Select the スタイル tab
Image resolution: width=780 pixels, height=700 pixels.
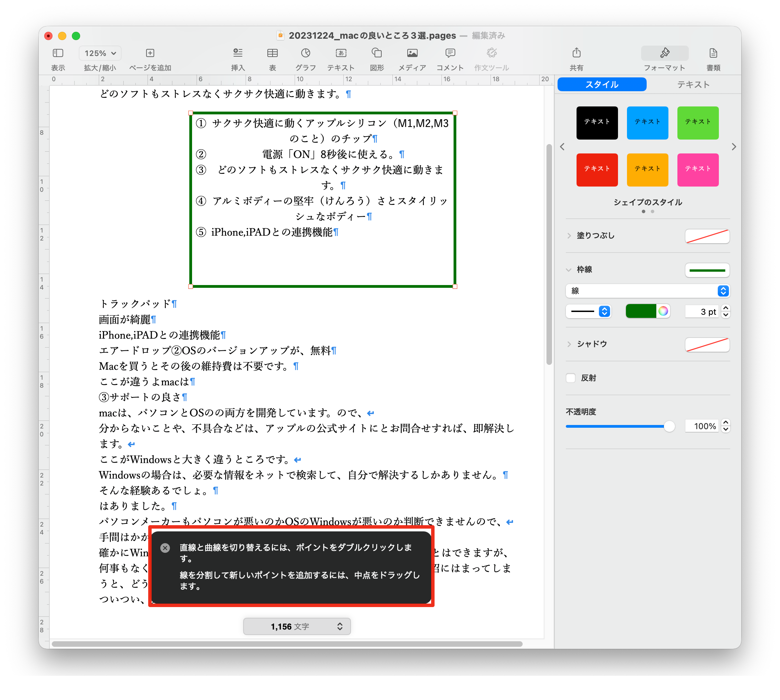click(x=601, y=84)
